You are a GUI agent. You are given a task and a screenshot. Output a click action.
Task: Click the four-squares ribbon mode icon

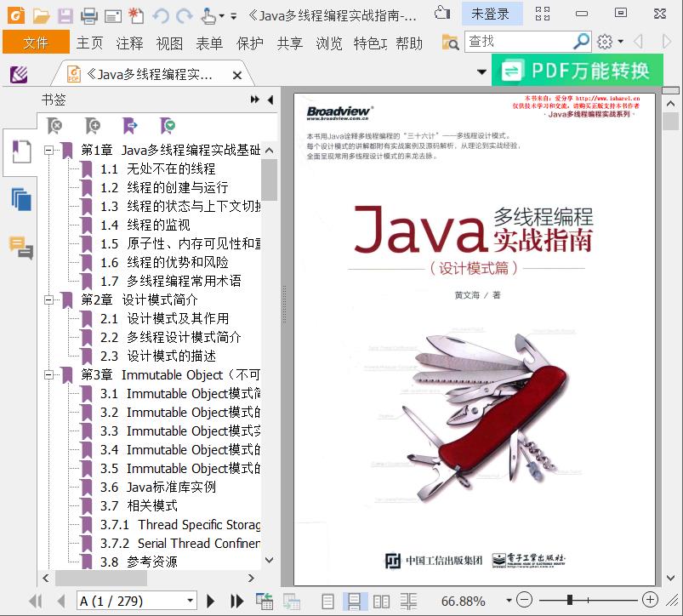pyautogui.click(x=543, y=14)
